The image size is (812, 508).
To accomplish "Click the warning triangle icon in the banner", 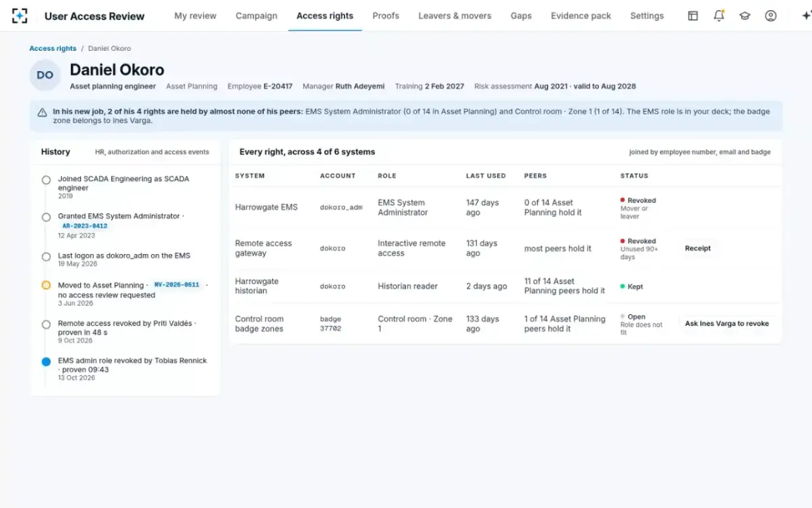I will pos(43,111).
